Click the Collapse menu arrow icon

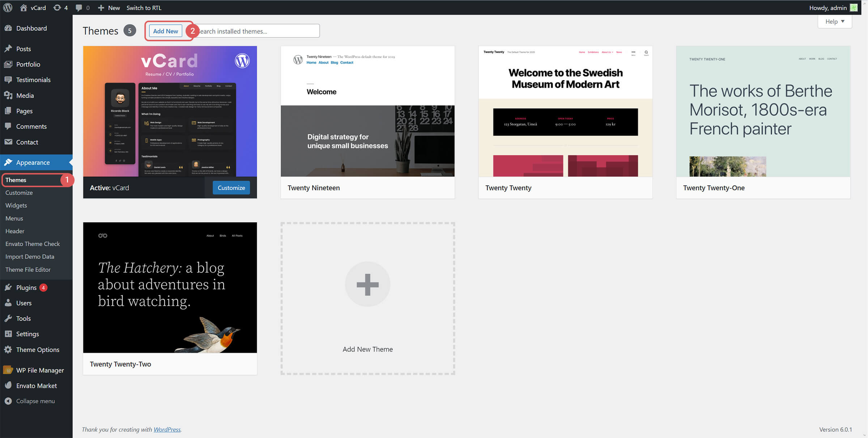8,401
